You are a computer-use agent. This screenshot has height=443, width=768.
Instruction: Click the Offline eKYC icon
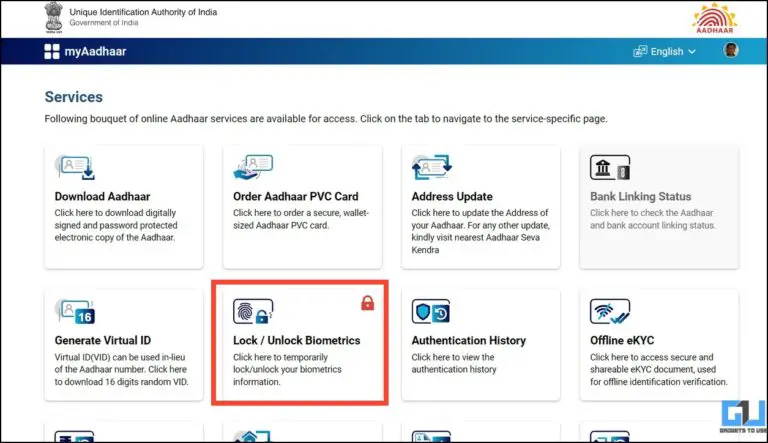(609, 311)
